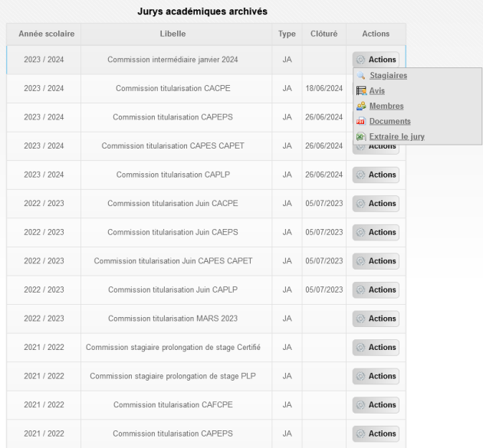This screenshot has height=448, width=483.
Task: Click the Excel icon for Extraire le jury
Action: 361,137
